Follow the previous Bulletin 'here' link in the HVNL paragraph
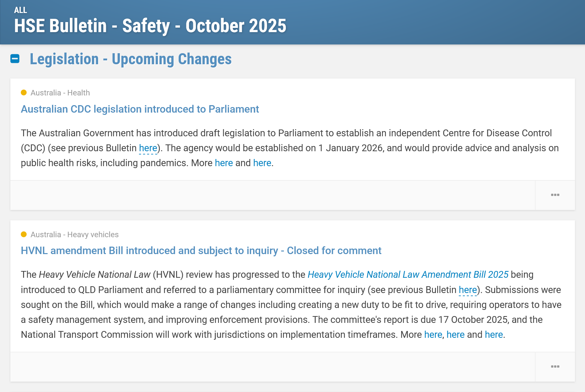Viewport: 585px width, 392px height. (x=468, y=290)
